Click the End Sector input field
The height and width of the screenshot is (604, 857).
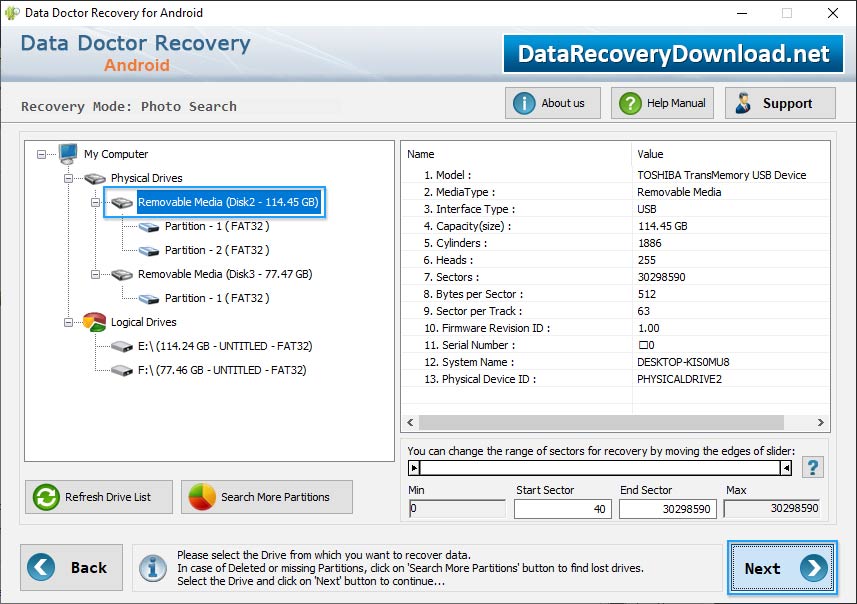point(667,509)
